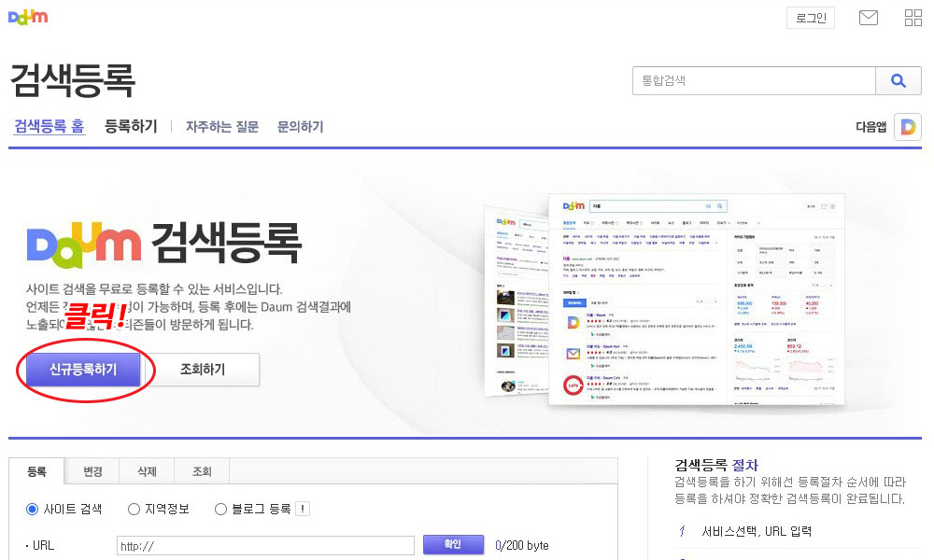The image size is (934, 560).
Task: Open the services grid icon
Action: tap(913, 18)
